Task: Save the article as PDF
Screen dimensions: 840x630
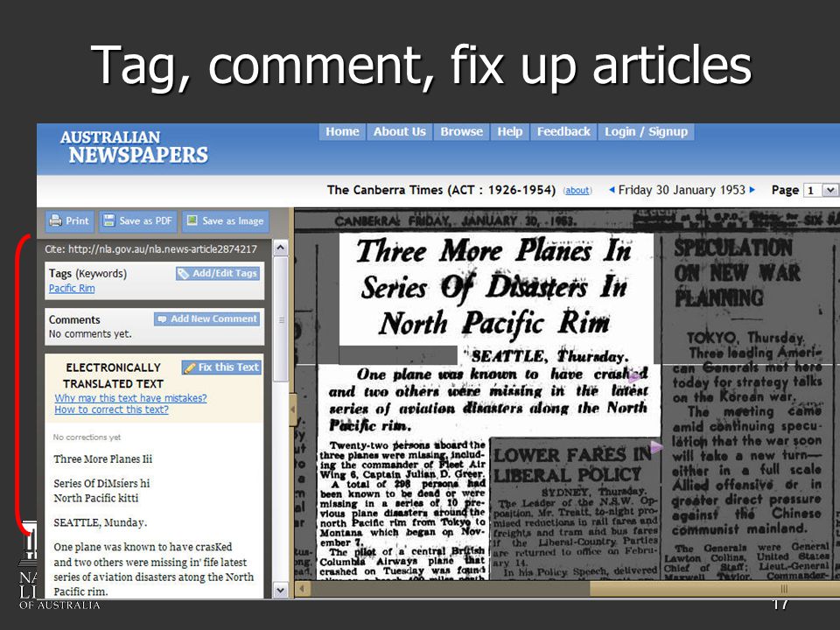Action: [138, 221]
